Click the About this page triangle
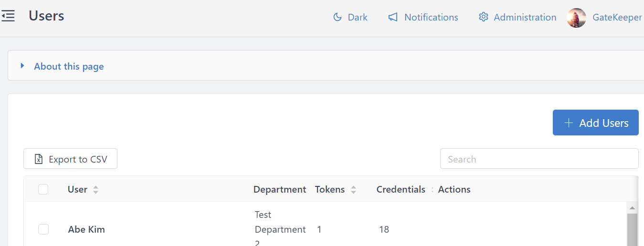This screenshot has width=644, height=246. click(22, 66)
